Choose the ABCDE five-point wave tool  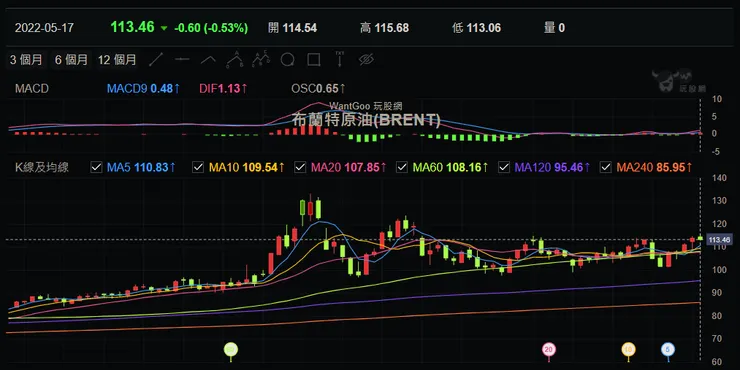click(x=261, y=59)
